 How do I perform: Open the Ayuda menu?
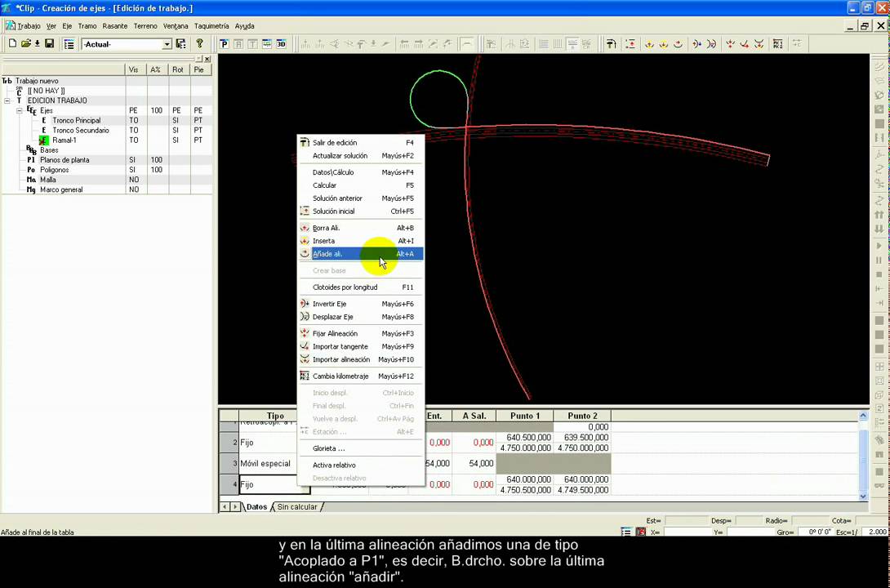coord(245,26)
